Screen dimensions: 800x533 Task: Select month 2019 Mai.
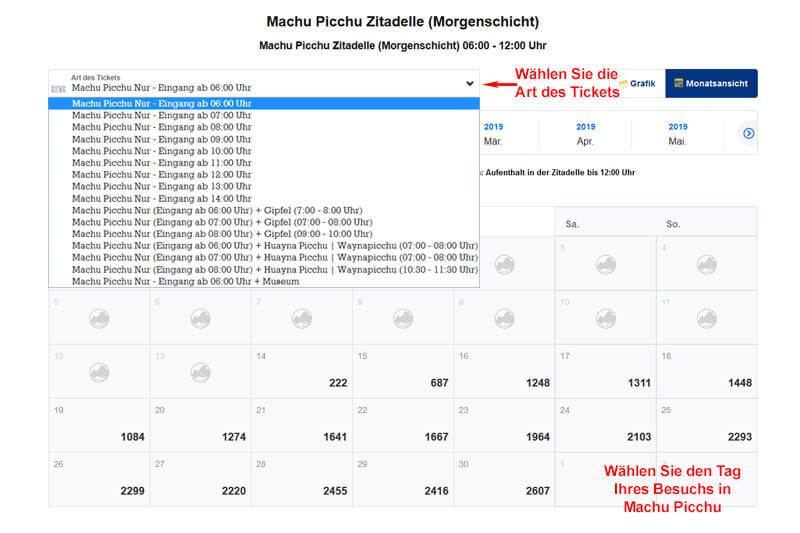[678, 134]
